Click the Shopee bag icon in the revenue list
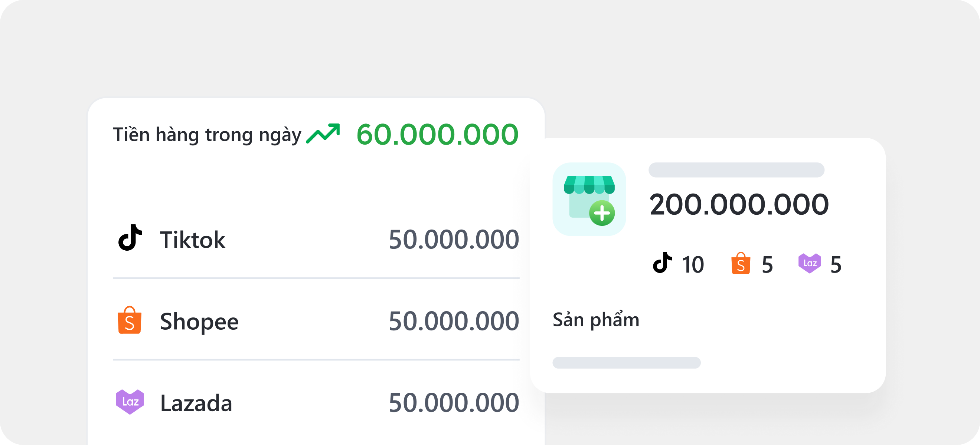This screenshot has height=445, width=980. click(x=129, y=320)
